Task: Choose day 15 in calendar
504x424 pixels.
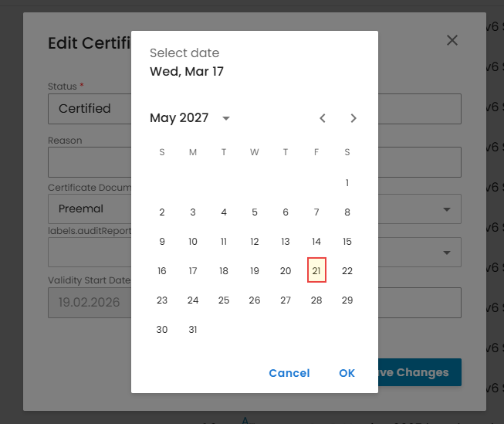Action: tap(347, 242)
